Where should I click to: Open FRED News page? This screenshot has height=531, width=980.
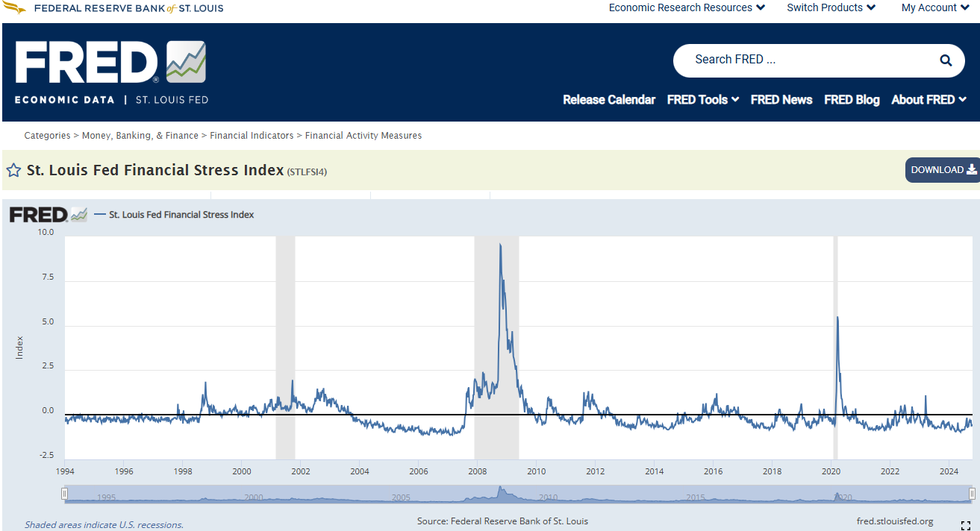(781, 100)
